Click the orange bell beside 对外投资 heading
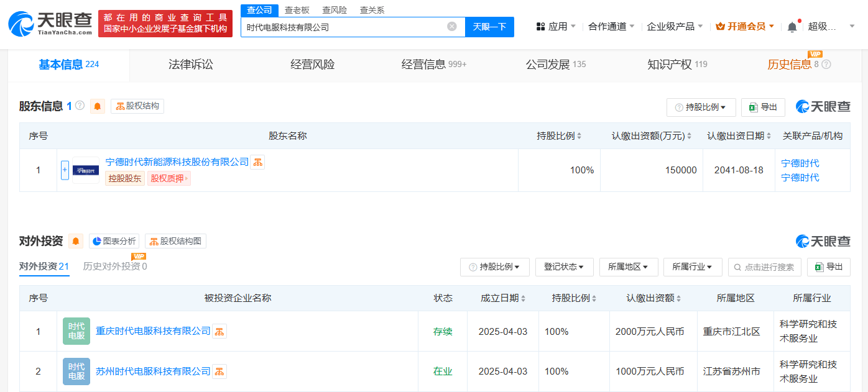 click(x=76, y=241)
